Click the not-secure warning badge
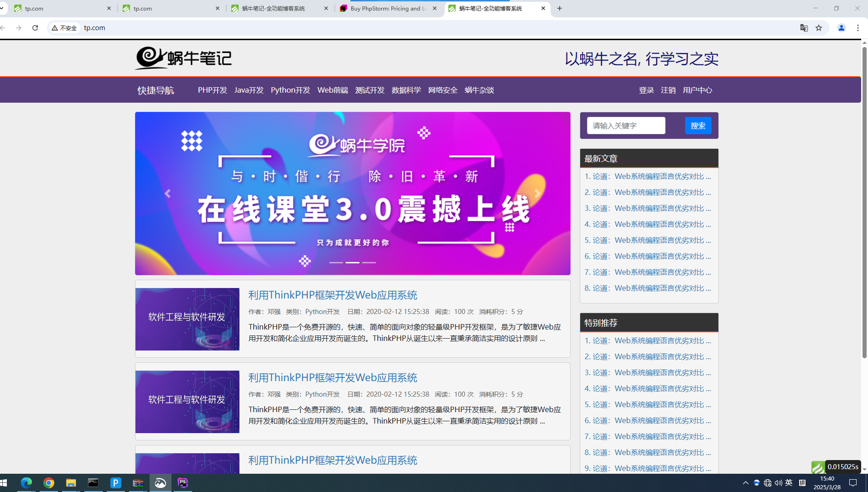 (x=64, y=28)
